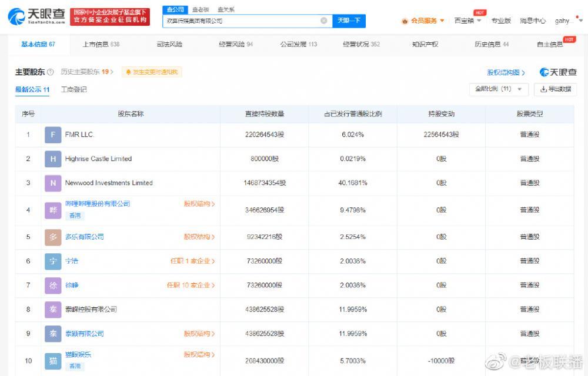Click the Newwood Investments Limited avatar icon
The height and width of the screenshot is (376, 588).
[53, 183]
